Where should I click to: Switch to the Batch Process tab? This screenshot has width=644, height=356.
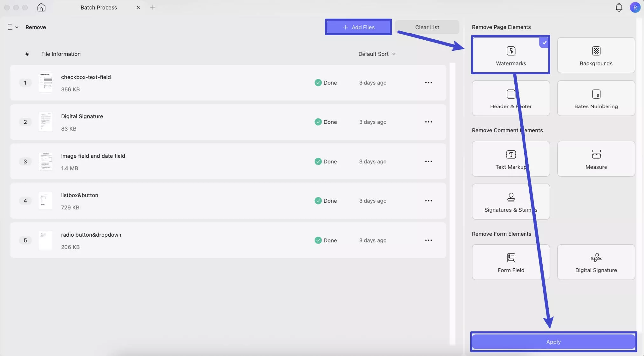click(98, 8)
